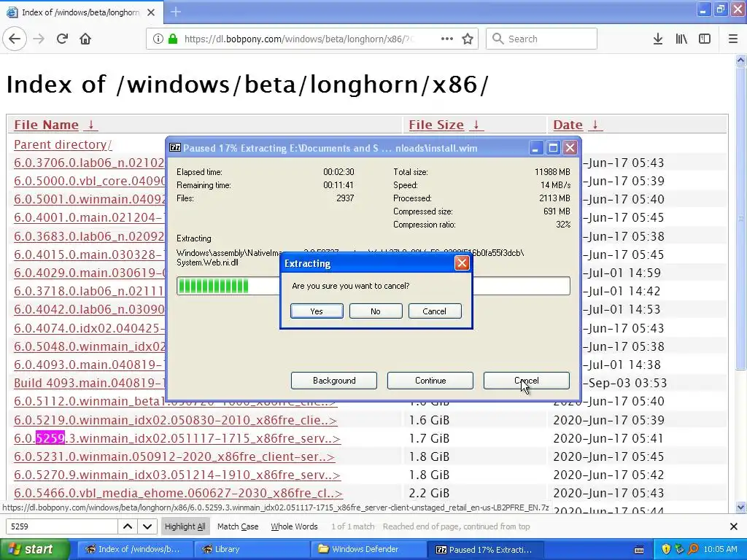747x560 pixels.
Task: Open the Build 4093.main.040819 link
Action: (89, 383)
